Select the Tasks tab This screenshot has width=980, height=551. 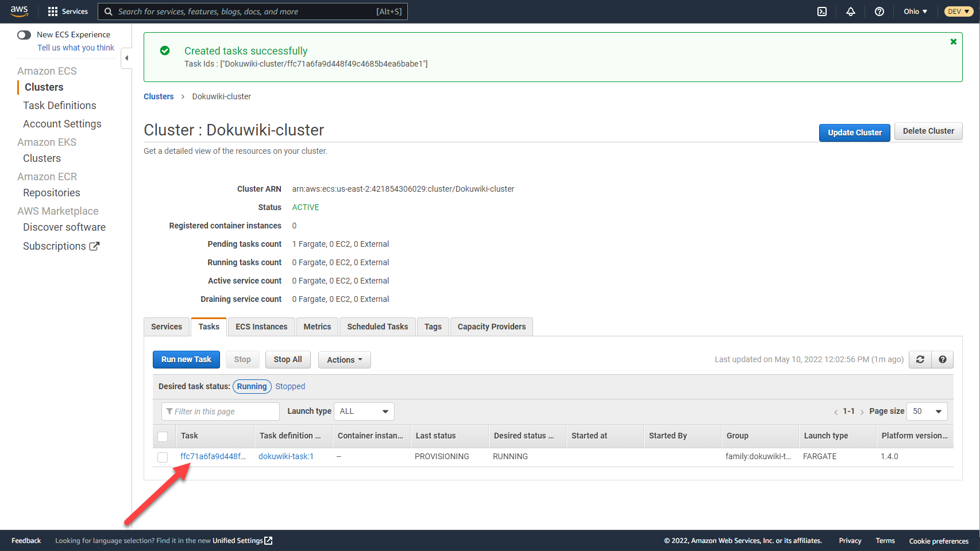click(209, 327)
